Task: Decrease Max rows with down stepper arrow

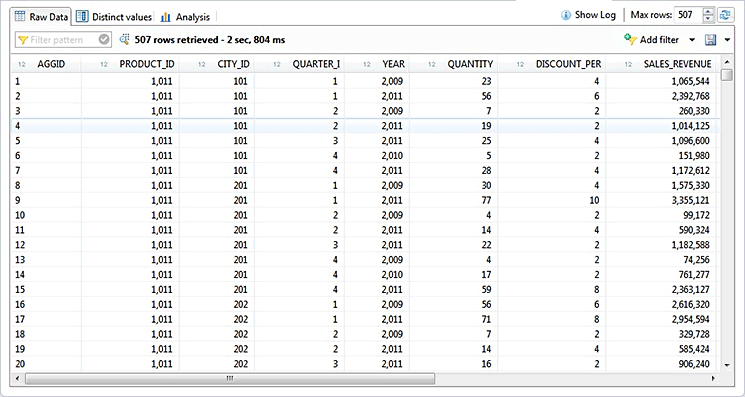Action: (708, 19)
